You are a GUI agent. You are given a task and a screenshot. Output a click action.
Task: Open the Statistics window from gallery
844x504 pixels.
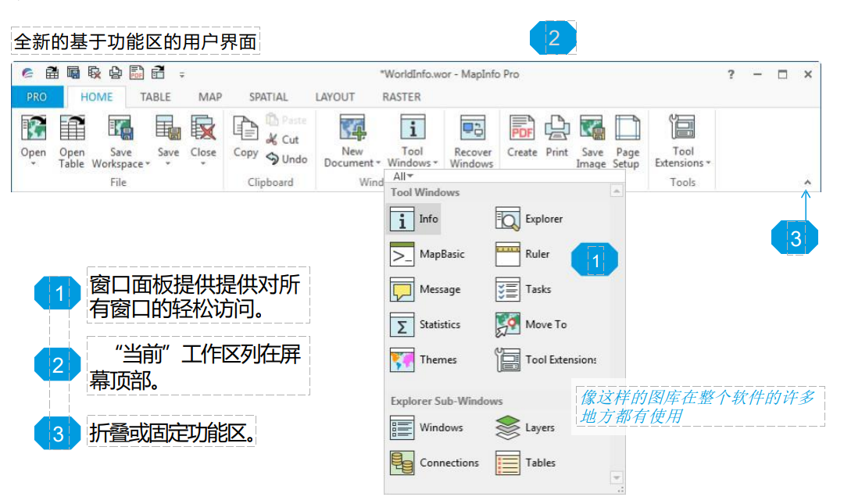click(x=425, y=325)
